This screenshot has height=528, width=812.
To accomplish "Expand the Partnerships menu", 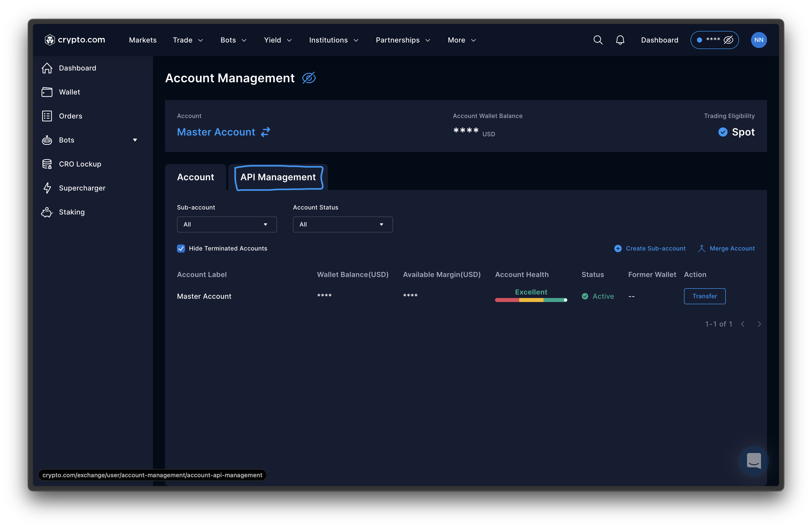I will (403, 40).
